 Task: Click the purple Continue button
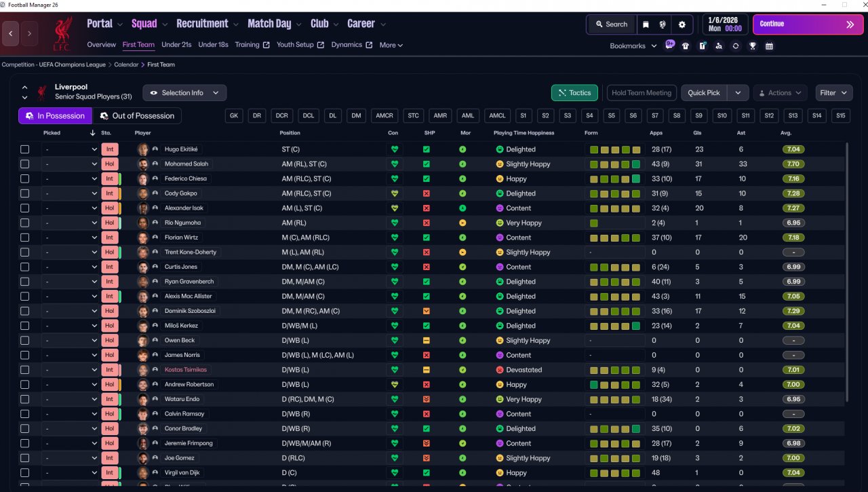point(808,24)
